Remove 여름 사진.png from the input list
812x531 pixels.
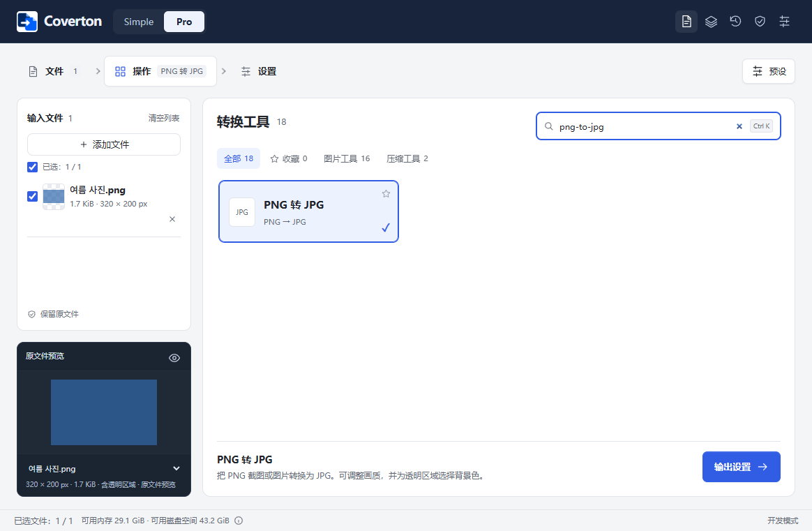tap(172, 219)
